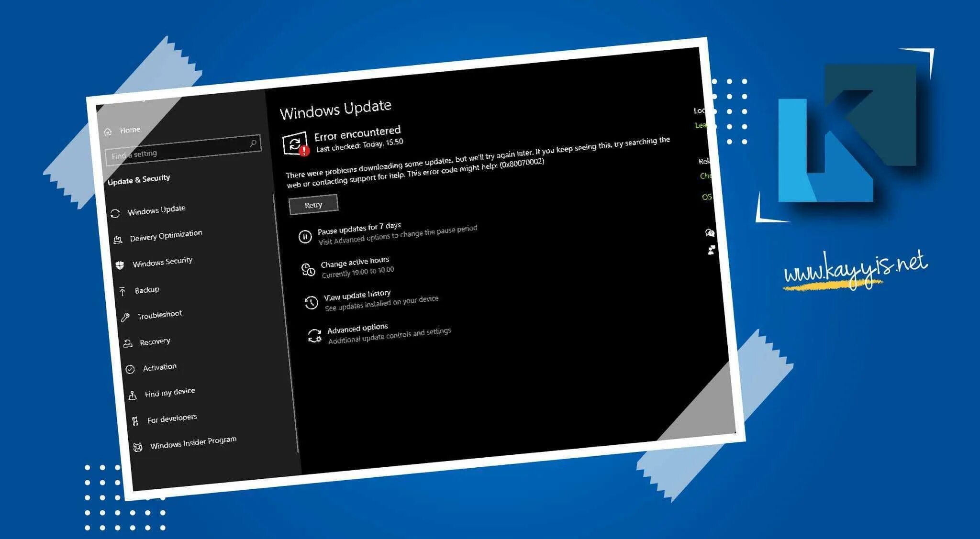Click the Backup arrow icon
This screenshot has width=980, height=539.
122,291
